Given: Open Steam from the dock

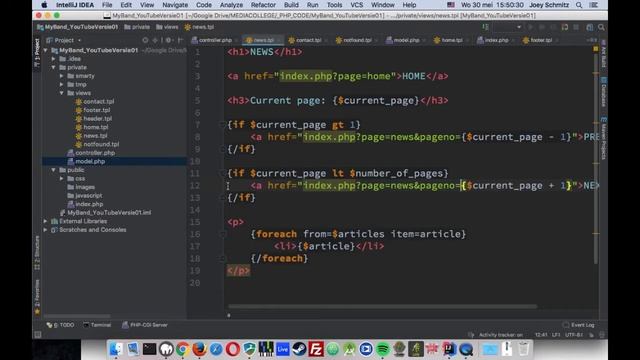Looking at the screenshot, I should (299, 349).
